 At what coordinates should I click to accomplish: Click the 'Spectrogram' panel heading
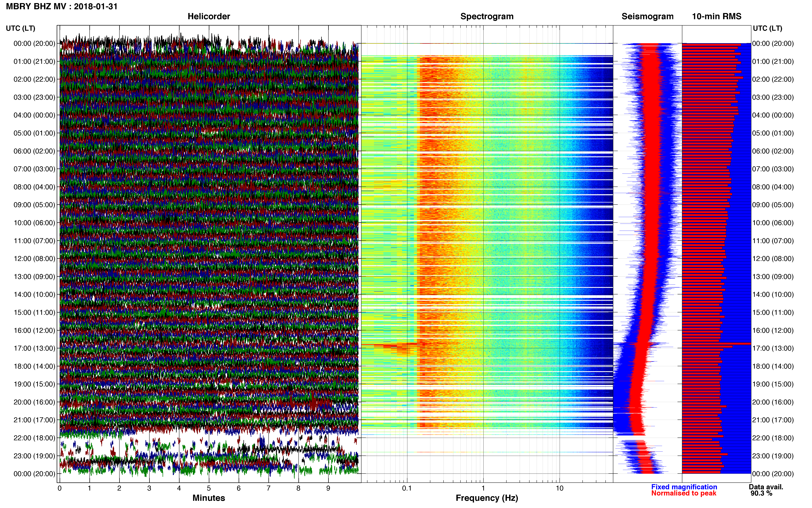tap(487, 16)
